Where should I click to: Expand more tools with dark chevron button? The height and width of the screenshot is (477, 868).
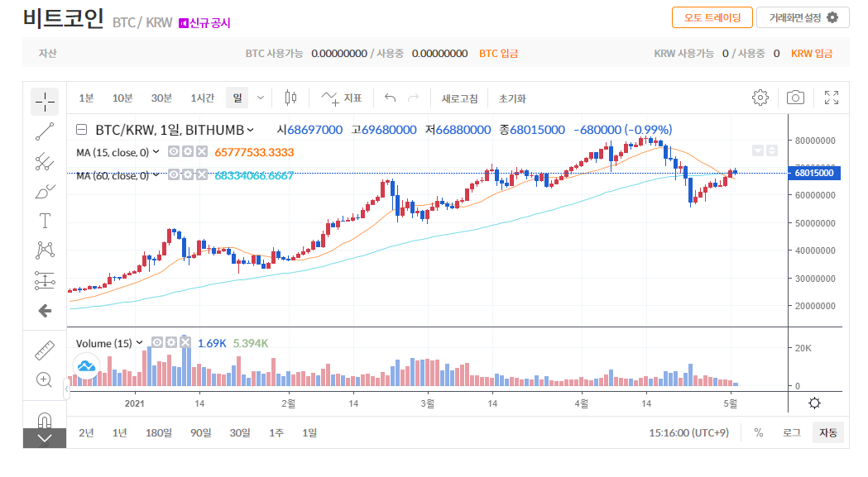pyautogui.click(x=45, y=438)
